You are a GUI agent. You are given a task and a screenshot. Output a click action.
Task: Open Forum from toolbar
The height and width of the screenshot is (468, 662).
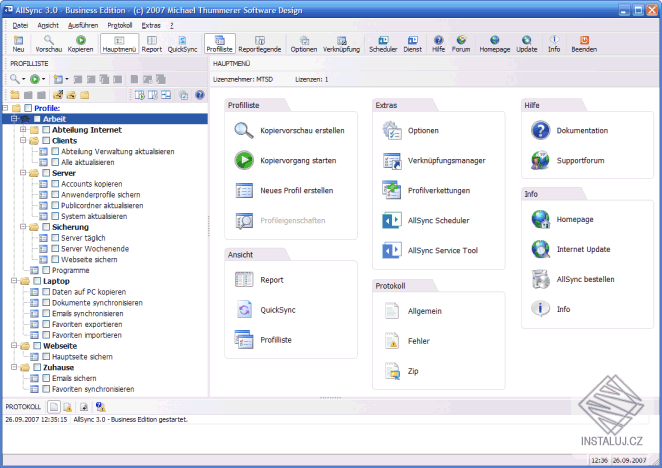tap(461, 44)
